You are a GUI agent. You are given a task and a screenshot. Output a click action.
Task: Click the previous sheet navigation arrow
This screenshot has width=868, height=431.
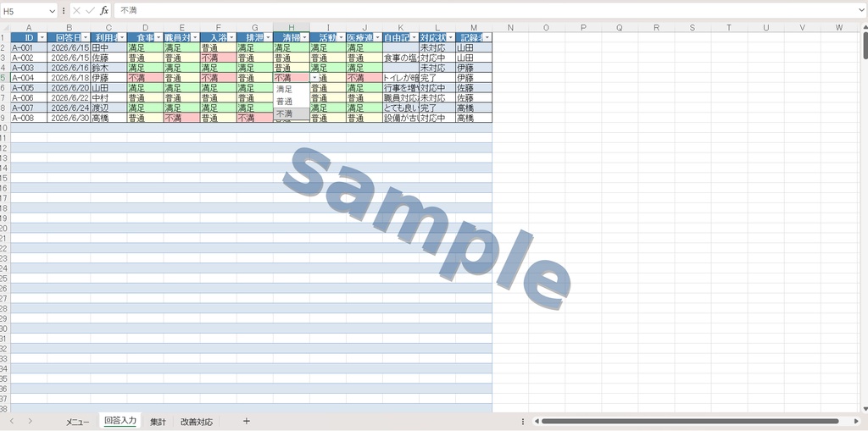pos(12,422)
